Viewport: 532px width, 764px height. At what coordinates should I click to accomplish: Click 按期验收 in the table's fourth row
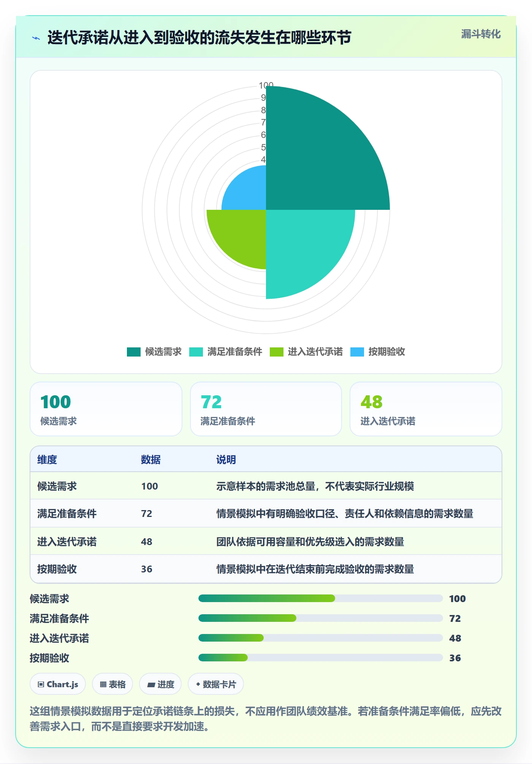(57, 569)
